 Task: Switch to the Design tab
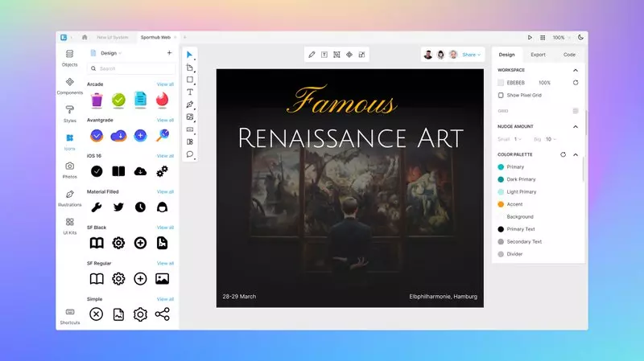pos(506,55)
